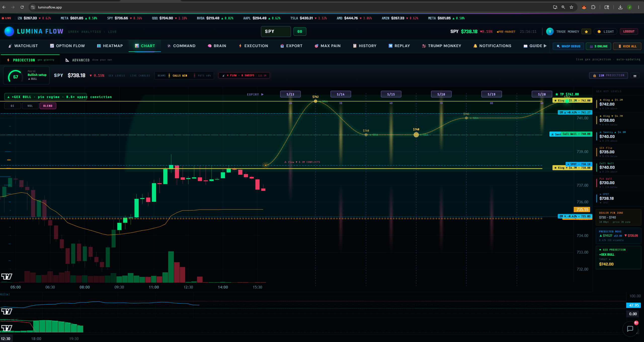
Task: Select the 5/13 expiry chip
Action: click(x=290, y=94)
